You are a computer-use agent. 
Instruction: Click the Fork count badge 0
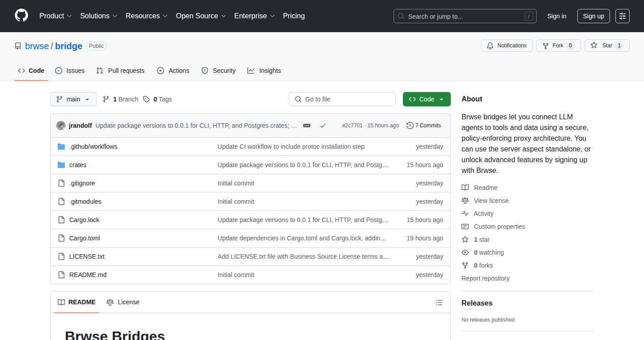(570, 46)
